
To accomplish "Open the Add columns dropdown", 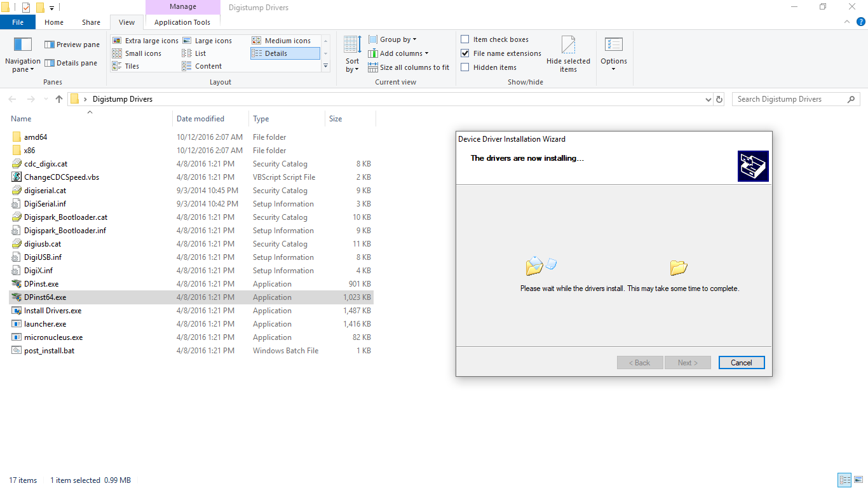I will [x=398, y=53].
